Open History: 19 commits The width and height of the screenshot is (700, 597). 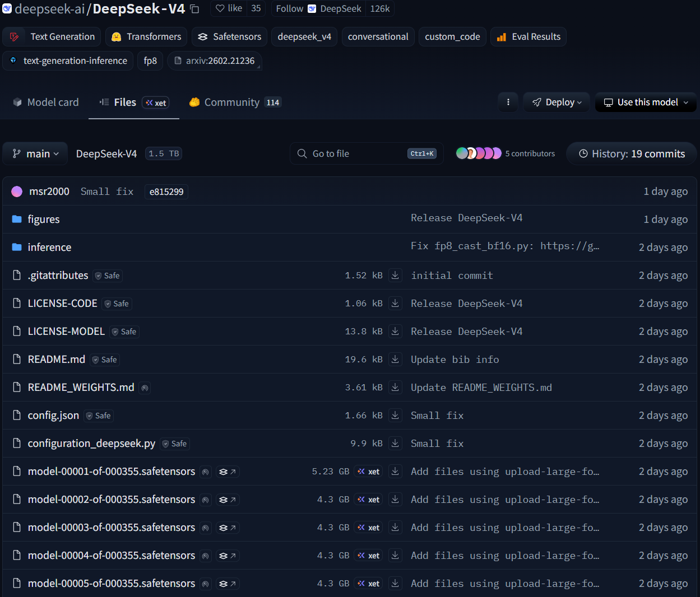click(x=632, y=153)
